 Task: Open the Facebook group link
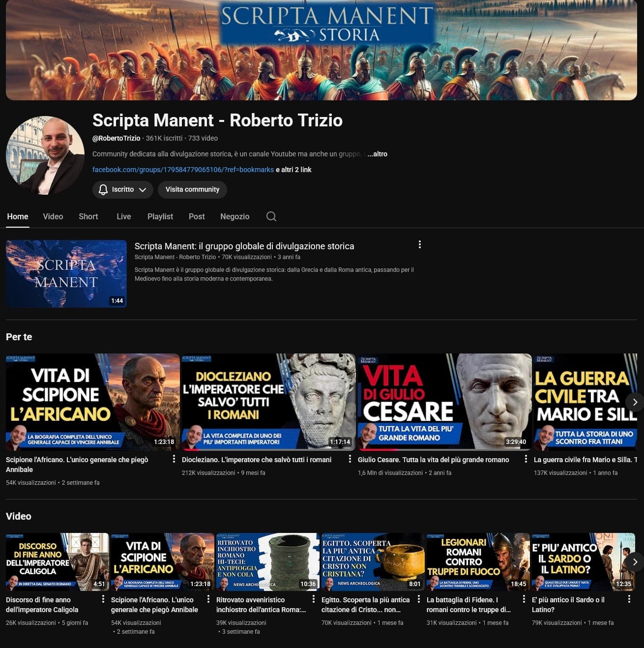pos(182,169)
